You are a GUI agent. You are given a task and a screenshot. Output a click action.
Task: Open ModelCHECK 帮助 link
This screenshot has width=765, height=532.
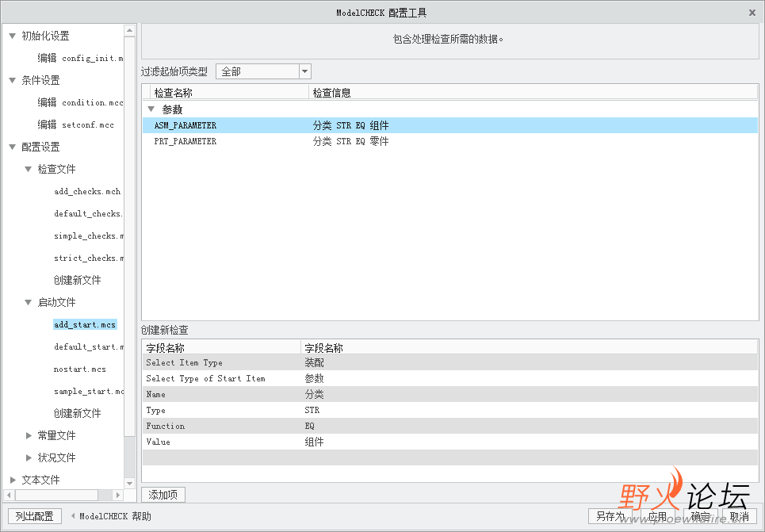click(x=115, y=516)
